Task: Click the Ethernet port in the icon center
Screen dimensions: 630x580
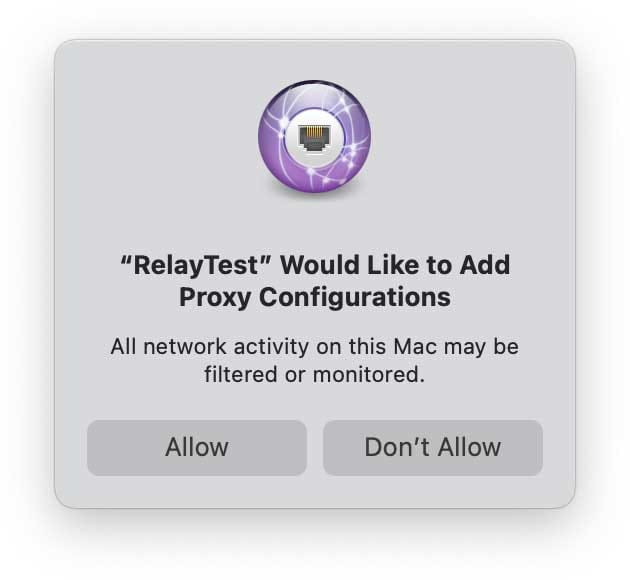Action: pyautogui.click(x=314, y=137)
